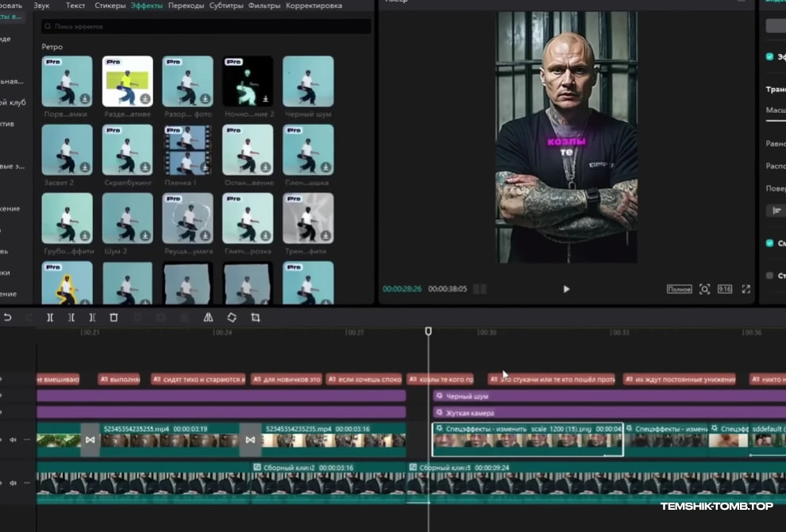The image size is (786, 532).
Task: Select the Сборный клип5 00:00:09:24 clip
Action: (x=596, y=482)
